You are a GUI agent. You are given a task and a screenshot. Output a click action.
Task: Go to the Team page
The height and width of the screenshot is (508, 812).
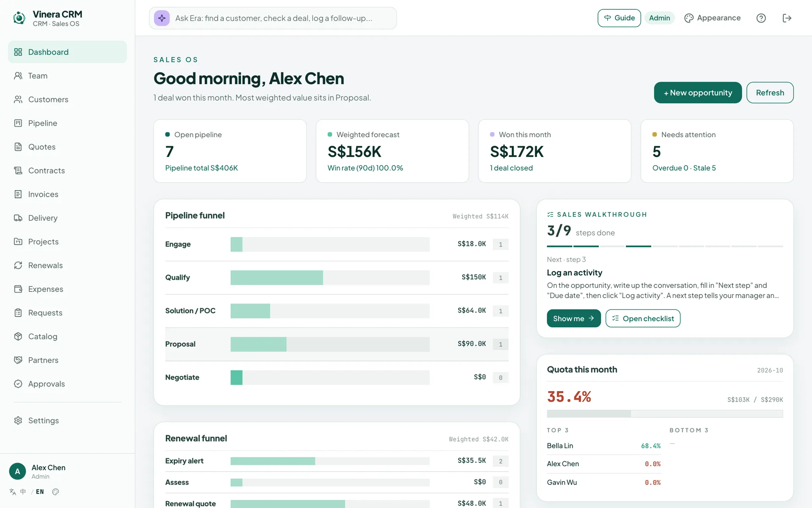tap(67, 76)
